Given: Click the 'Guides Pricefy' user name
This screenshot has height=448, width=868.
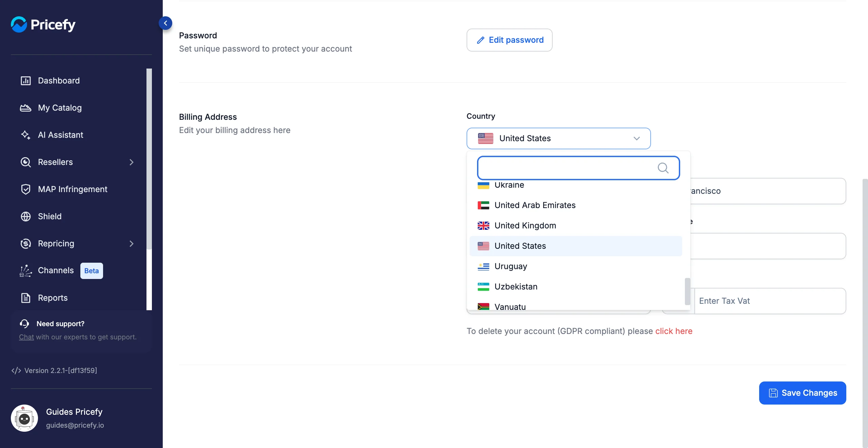Looking at the screenshot, I should (x=74, y=412).
